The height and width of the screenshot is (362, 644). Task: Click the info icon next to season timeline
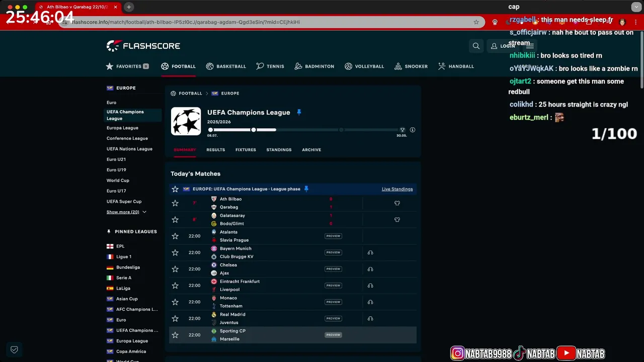[413, 130]
